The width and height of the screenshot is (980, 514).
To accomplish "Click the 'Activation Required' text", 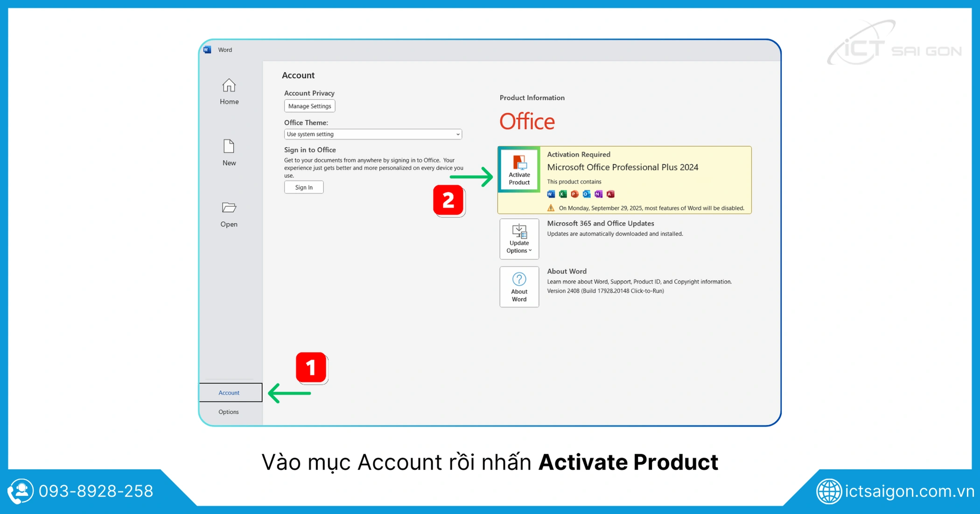I will pyautogui.click(x=579, y=154).
